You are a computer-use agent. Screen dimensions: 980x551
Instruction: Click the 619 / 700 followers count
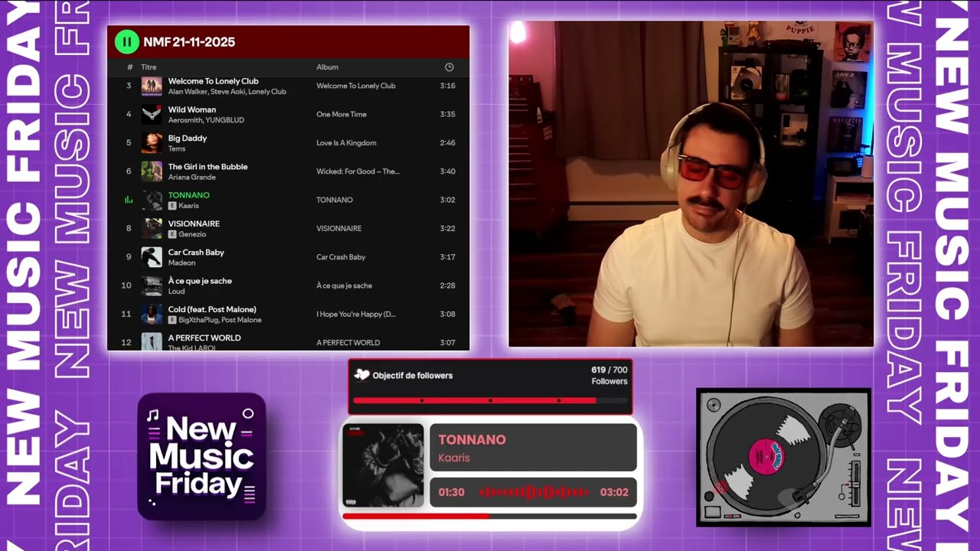point(609,370)
